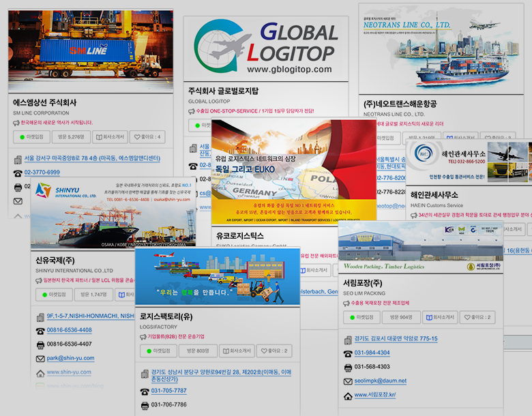
Task: Click megaphone icon in Global Logitop slogan
Action: (x=192, y=111)
